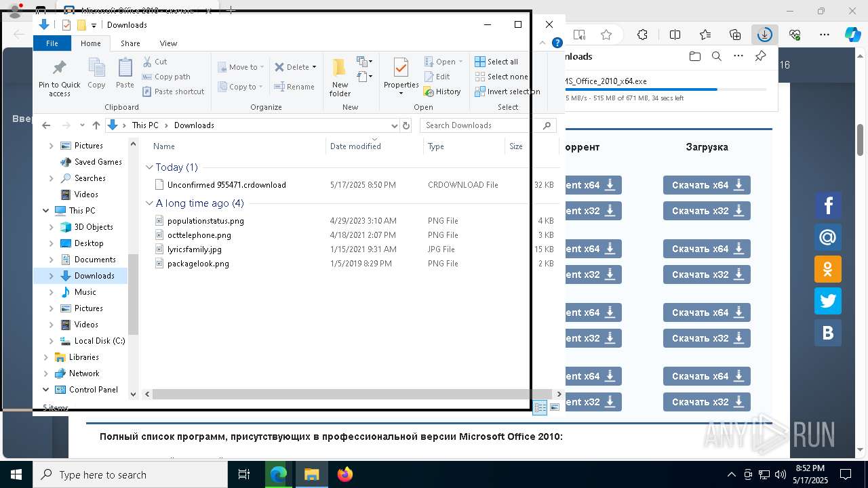The image size is (868, 488).
Task: Click the Search Downloads input field
Action: pyautogui.click(x=481, y=125)
